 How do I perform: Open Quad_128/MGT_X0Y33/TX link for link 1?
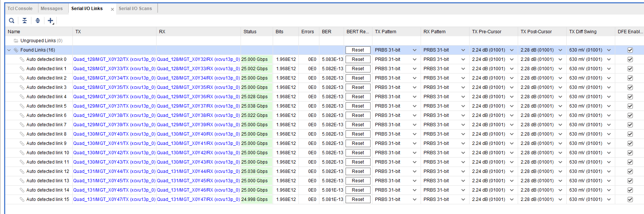(114, 69)
